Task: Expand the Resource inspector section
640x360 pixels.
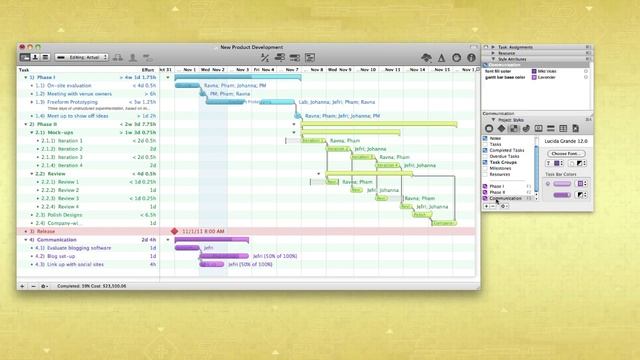Action: click(493, 53)
